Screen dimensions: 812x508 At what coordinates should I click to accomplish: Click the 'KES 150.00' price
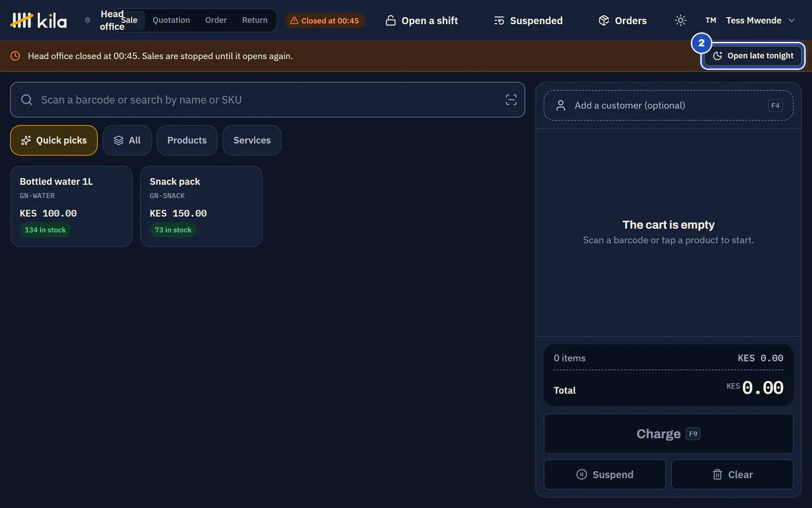[178, 213]
